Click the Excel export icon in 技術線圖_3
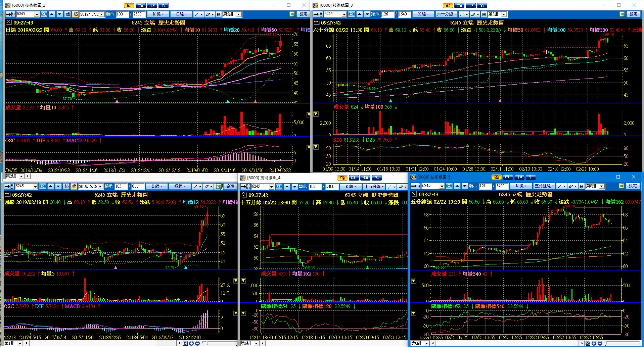The height and width of the screenshot is (347, 644). point(623,14)
